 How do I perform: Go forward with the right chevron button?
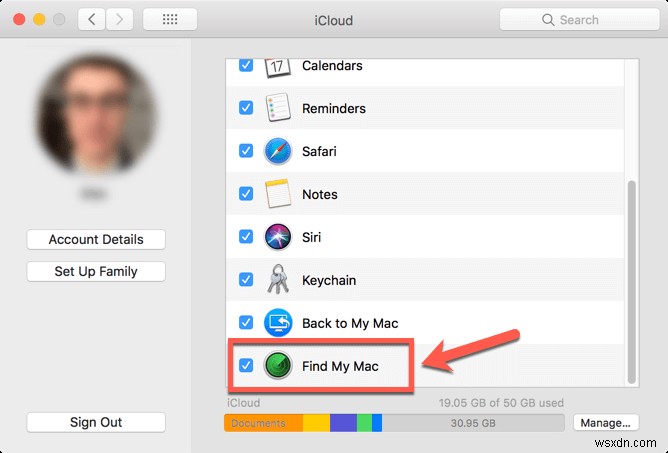pyautogui.click(x=119, y=19)
